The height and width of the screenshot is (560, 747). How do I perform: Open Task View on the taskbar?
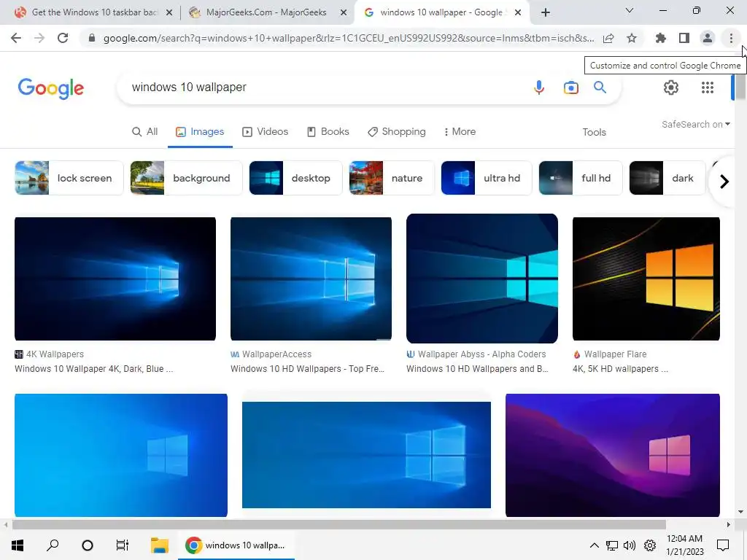(x=123, y=545)
